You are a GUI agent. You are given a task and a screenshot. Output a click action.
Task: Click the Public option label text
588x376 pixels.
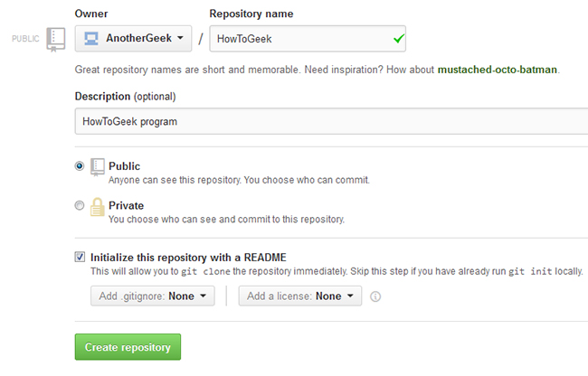click(x=124, y=166)
